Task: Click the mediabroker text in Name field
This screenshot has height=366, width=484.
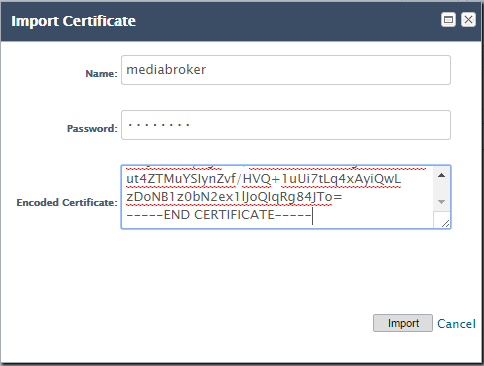Action: pos(166,70)
